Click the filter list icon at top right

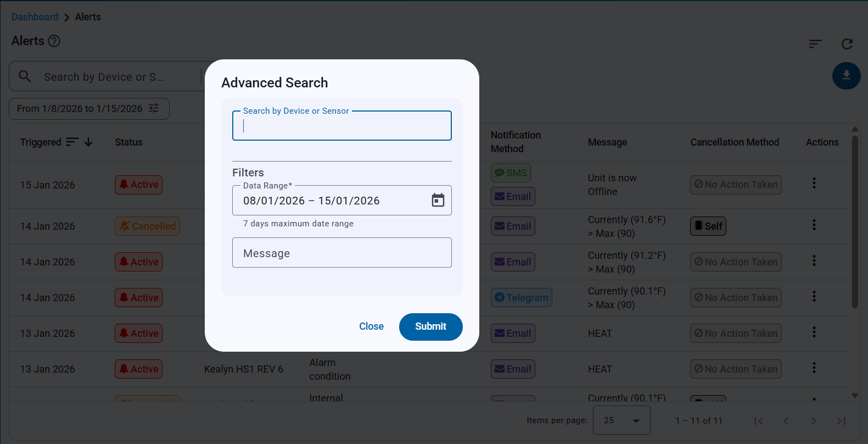815,44
